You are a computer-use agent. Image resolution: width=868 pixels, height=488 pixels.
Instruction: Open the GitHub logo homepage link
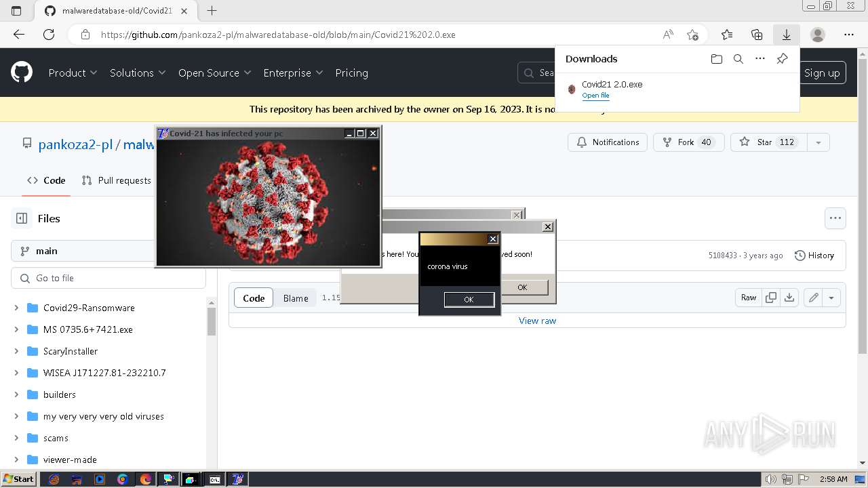[x=22, y=73]
